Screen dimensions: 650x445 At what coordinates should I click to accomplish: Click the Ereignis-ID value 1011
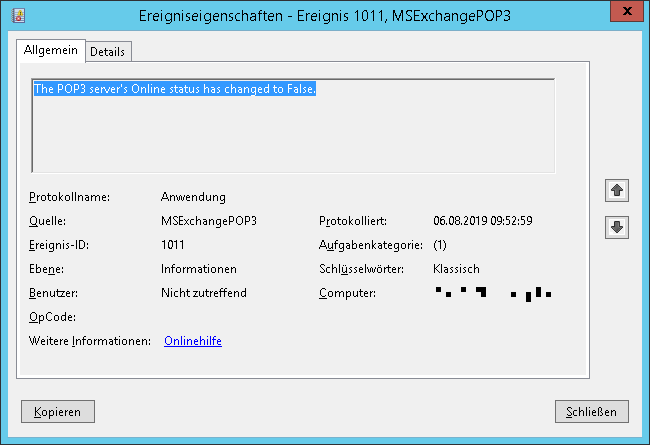(x=173, y=245)
